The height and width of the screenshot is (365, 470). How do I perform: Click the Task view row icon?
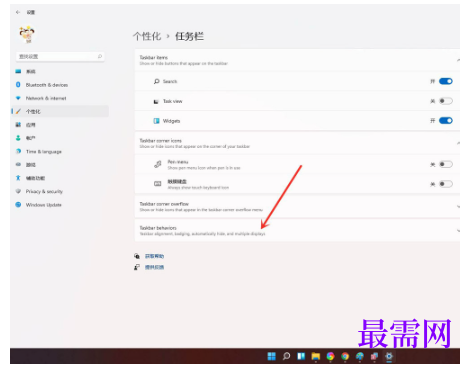pyautogui.click(x=156, y=101)
